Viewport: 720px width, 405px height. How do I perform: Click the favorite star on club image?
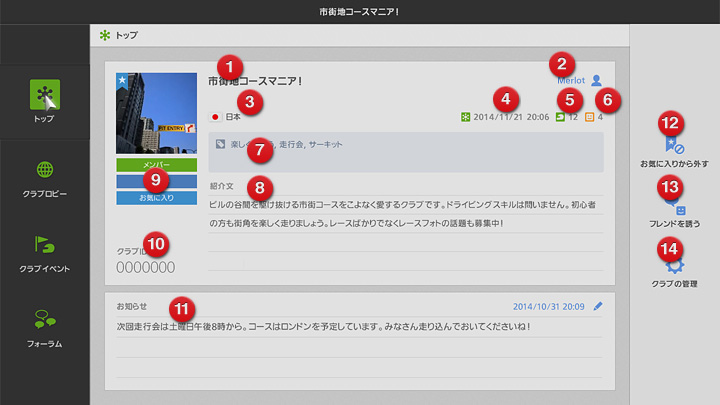point(122,80)
